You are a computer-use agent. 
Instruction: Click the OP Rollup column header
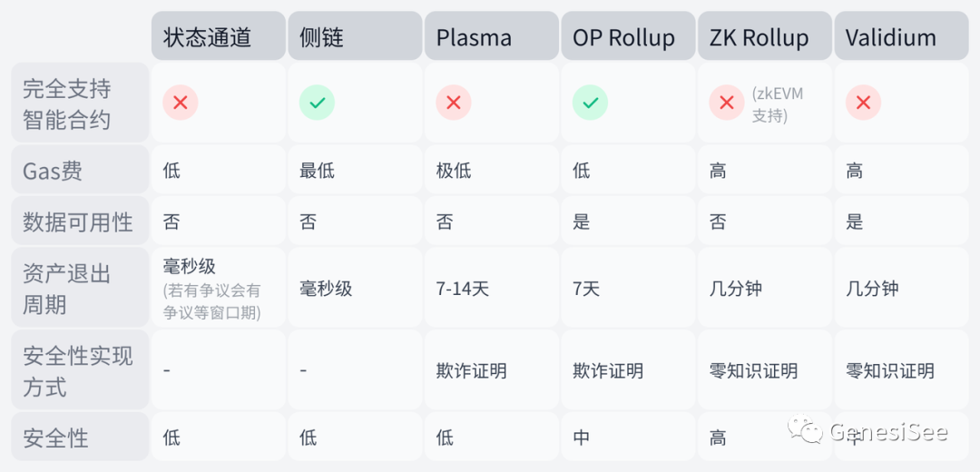click(623, 37)
